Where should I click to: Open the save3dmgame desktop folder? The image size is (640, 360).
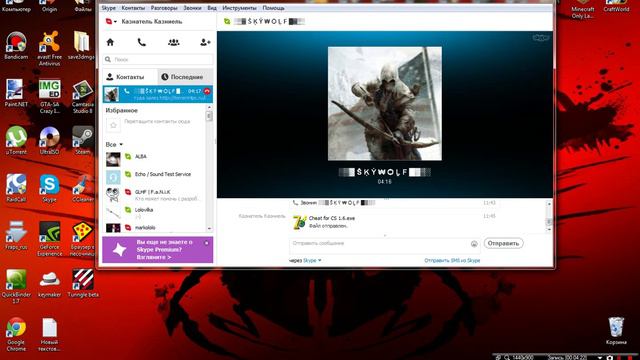[x=82, y=46]
